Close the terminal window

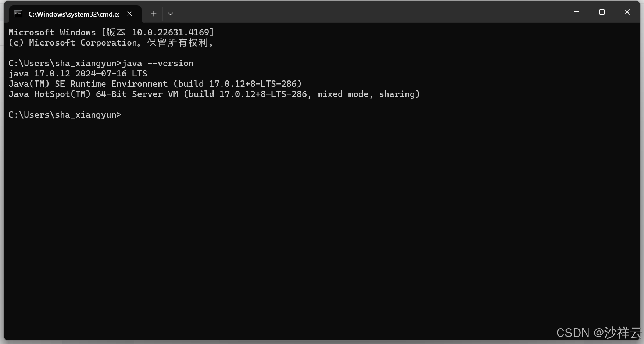pyautogui.click(x=627, y=12)
